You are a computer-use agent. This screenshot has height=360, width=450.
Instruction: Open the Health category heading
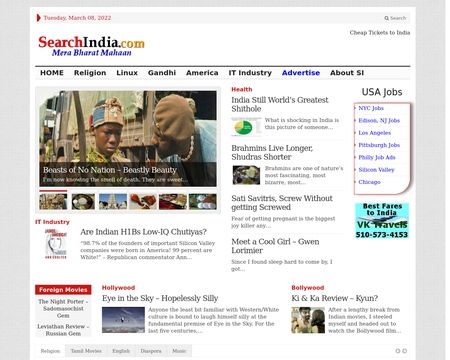242,89
